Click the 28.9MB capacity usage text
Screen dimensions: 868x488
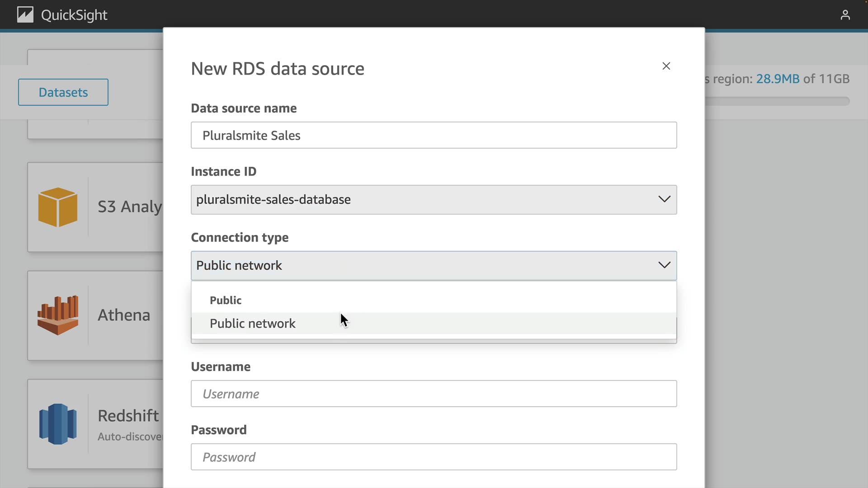(x=778, y=79)
